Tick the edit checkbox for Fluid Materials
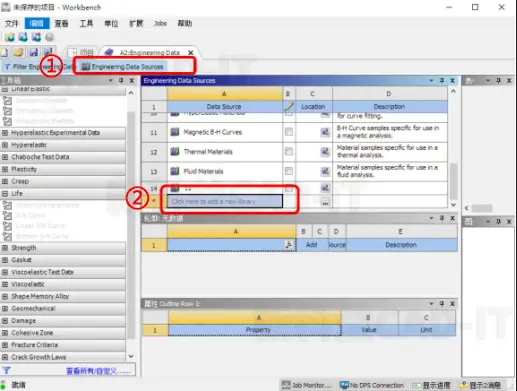Viewport: 517px width, 391px height. [x=289, y=171]
